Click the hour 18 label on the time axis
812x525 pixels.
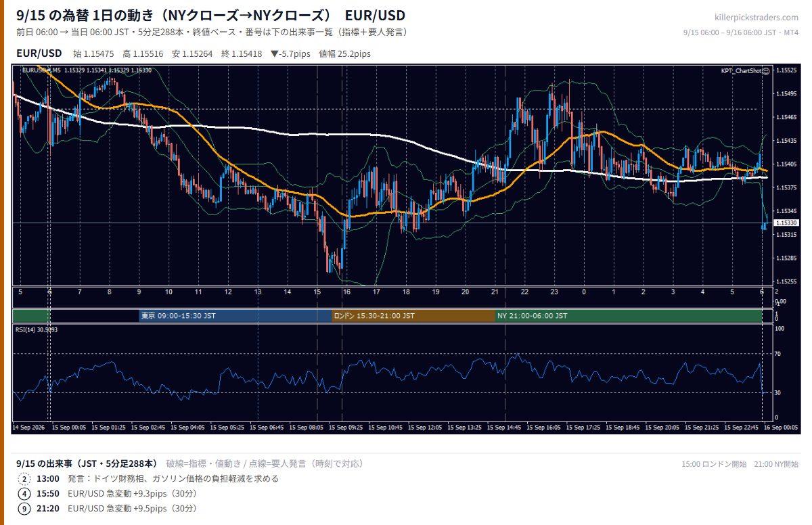click(406, 292)
